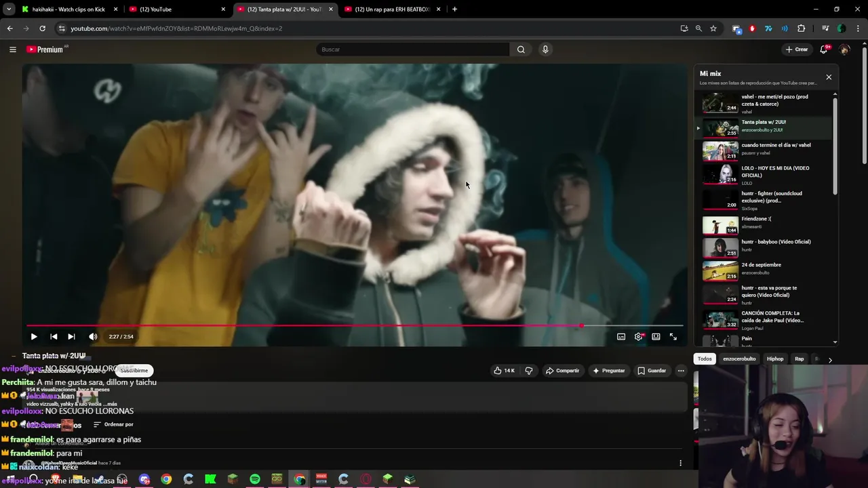Open the 'Ordenar por' comment sort dropdown
The height and width of the screenshot is (488, 868).
tap(113, 425)
